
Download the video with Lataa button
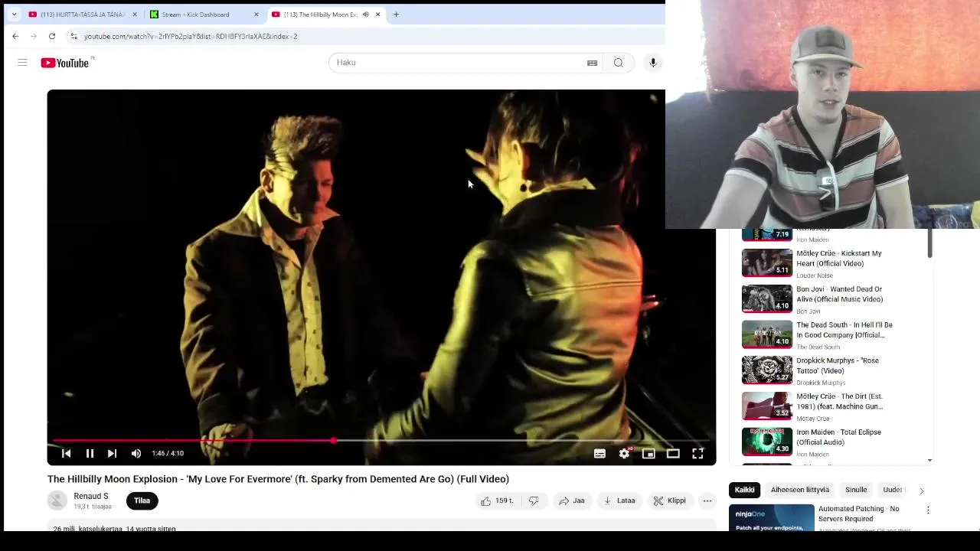619,500
